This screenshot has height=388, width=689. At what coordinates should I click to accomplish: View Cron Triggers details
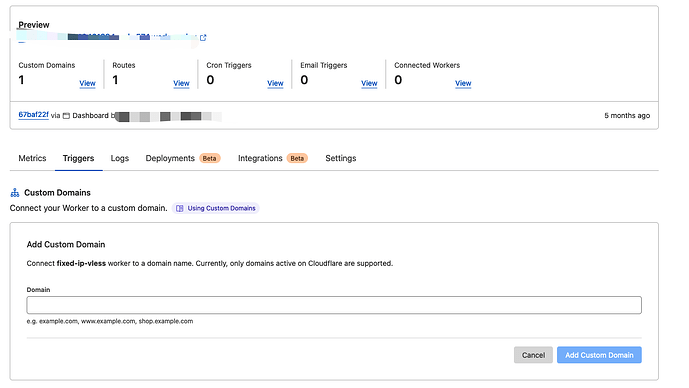(x=276, y=83)
